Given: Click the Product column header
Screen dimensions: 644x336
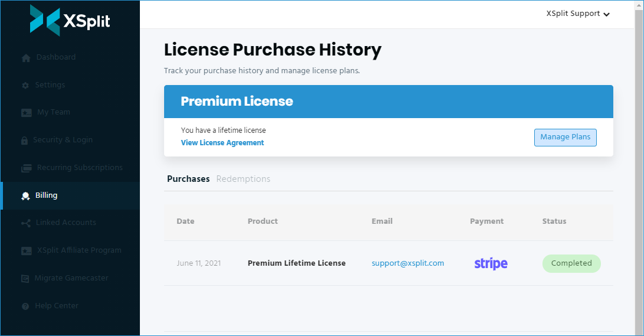Looking at the screenshot, I should (263, 221).
